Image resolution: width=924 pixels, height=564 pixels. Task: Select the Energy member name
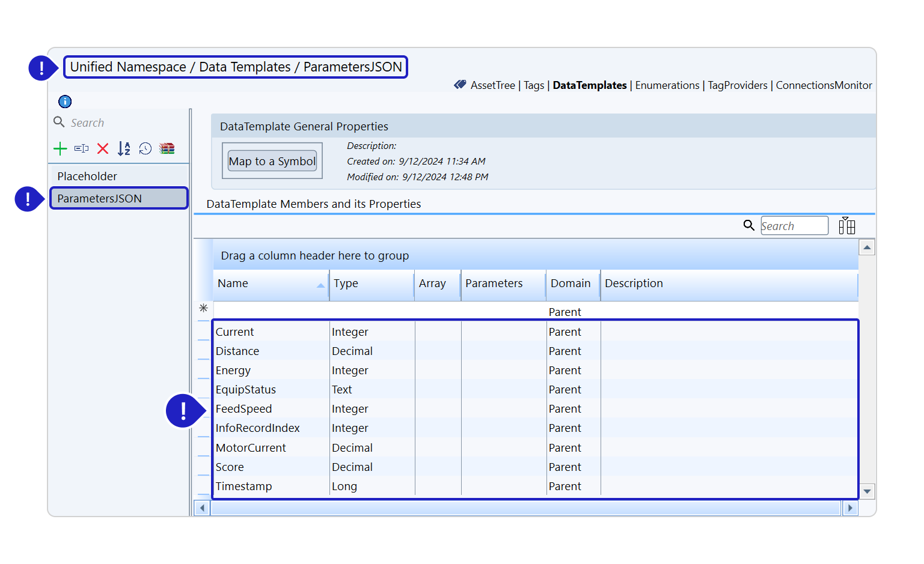(x=233, y=371)
